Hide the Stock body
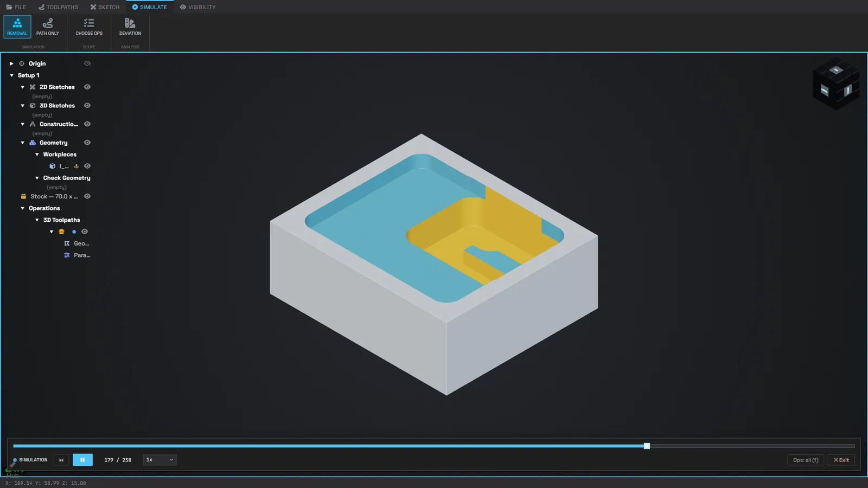 (x=87, y=196)
